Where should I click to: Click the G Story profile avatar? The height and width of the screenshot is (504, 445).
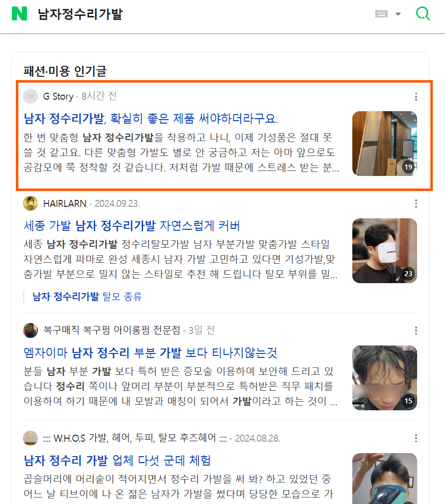pos(30,96)
